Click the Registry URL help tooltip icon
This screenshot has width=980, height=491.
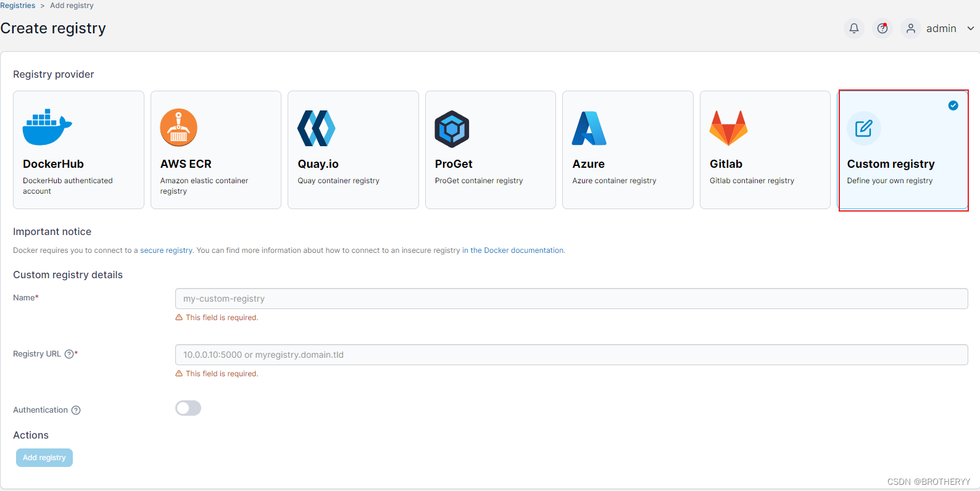click(69, 354)
